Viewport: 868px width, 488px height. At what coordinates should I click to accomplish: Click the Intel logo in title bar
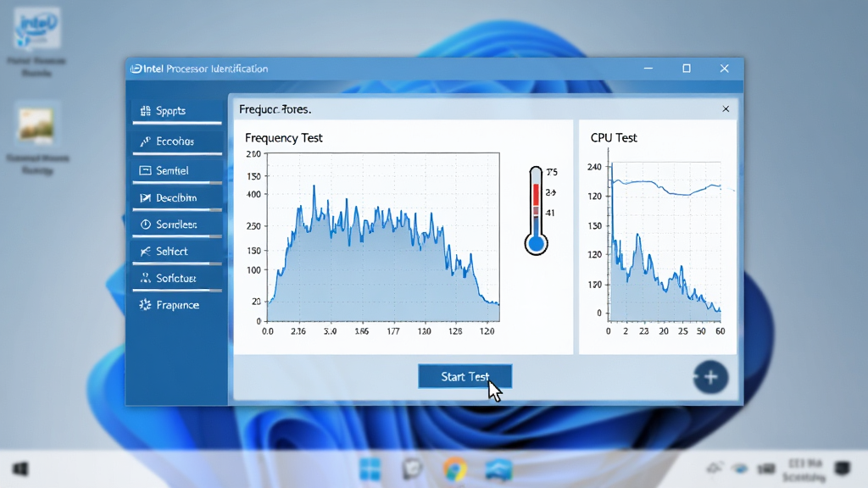pos(136,69)
